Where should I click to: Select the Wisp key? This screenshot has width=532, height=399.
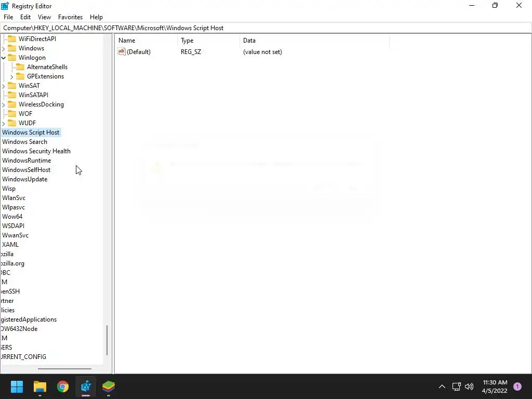(9, 188)
